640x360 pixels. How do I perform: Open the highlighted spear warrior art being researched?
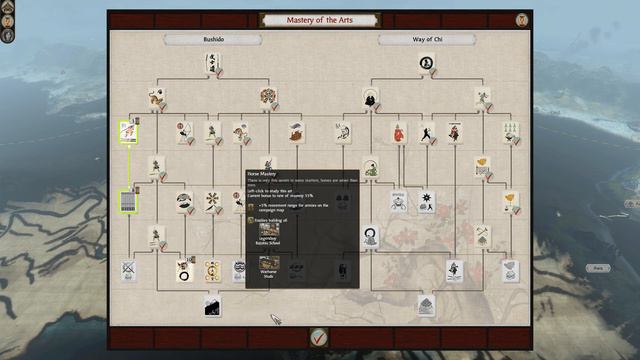(x=129, y=132)
